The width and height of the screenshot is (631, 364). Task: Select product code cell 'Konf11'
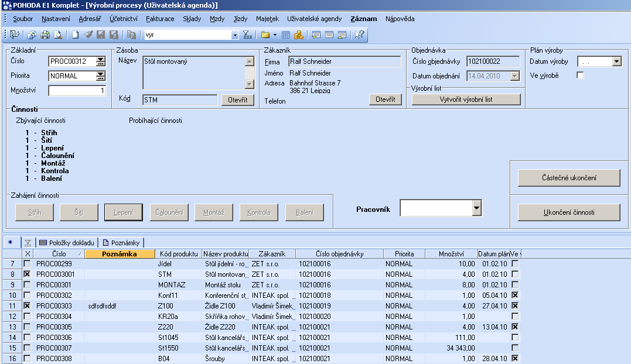point(179,296)
